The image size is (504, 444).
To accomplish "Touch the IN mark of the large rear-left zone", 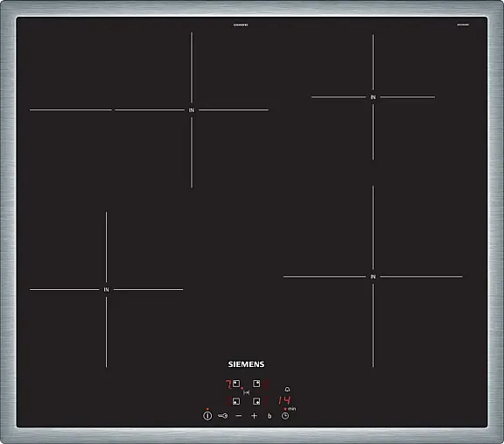I will coord(192,110).
